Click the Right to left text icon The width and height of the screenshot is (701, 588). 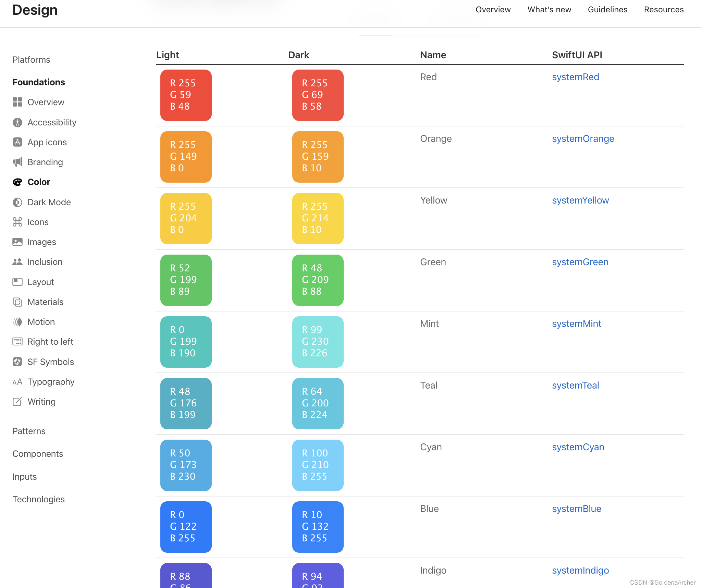[x=17, y=342]
